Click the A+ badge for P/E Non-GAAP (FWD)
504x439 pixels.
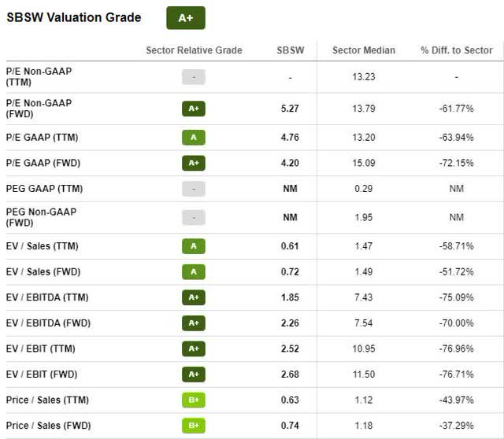pos(194,109)
